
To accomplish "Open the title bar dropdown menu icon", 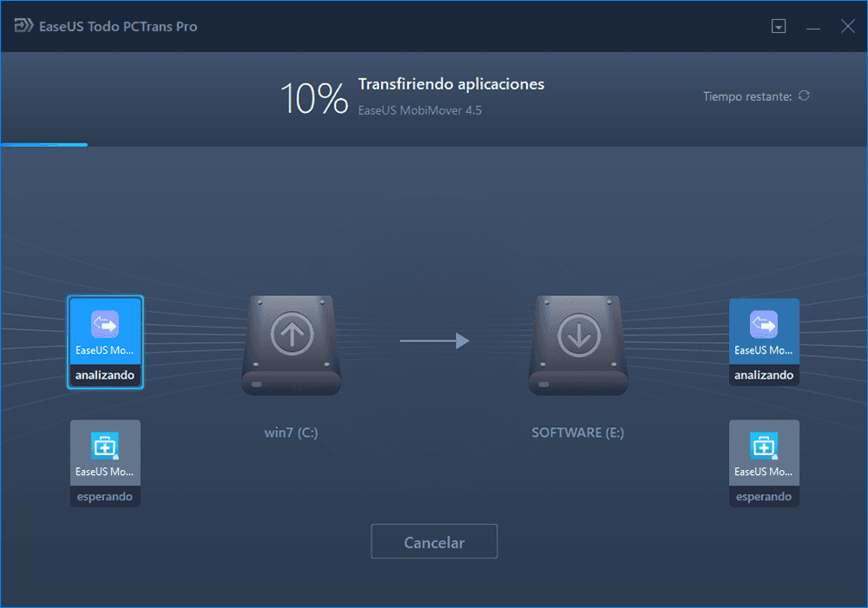I will coord(779,26).
